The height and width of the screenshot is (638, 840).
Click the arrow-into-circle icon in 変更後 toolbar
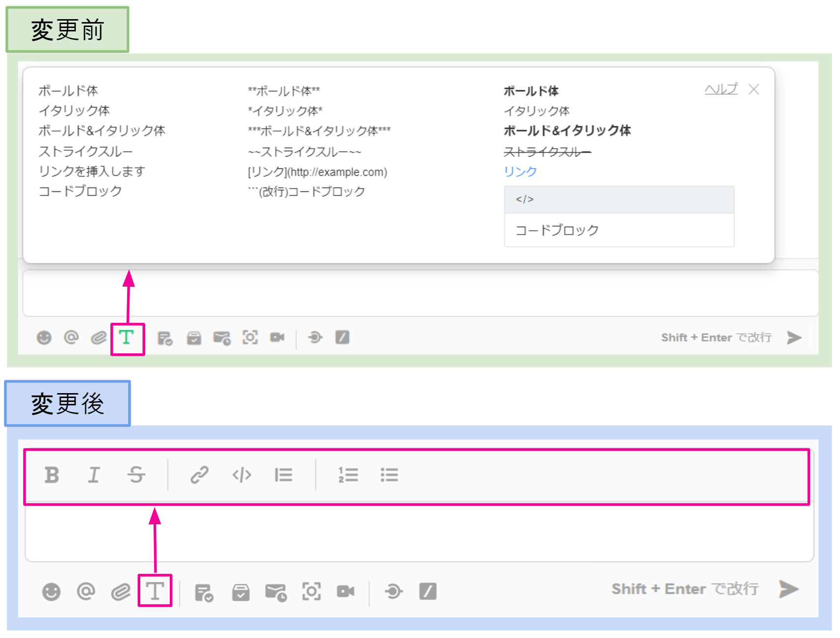pos(393,591)
